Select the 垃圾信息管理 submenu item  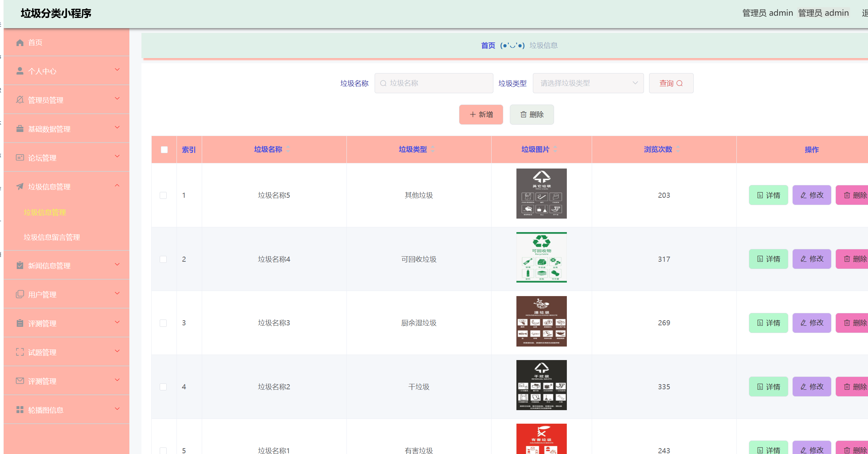pos(45,212)
